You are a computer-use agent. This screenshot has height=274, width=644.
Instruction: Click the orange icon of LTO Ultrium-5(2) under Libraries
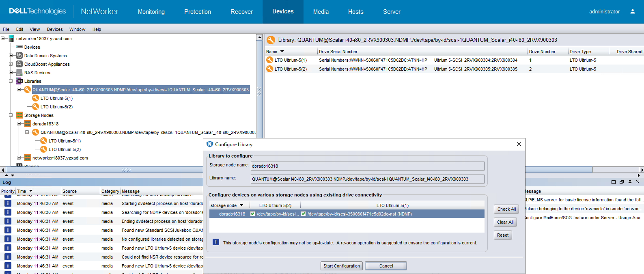(35, 107)
